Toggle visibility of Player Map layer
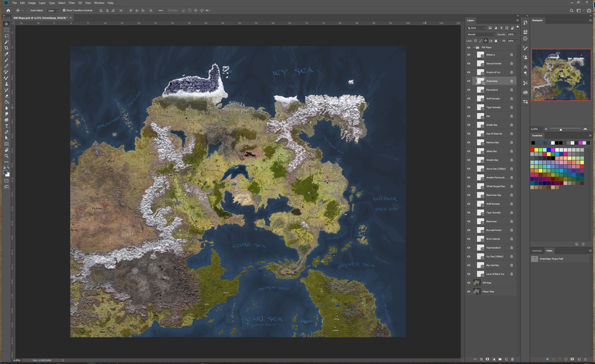This screenshot has width=595, height=364. tap(469, 291)
